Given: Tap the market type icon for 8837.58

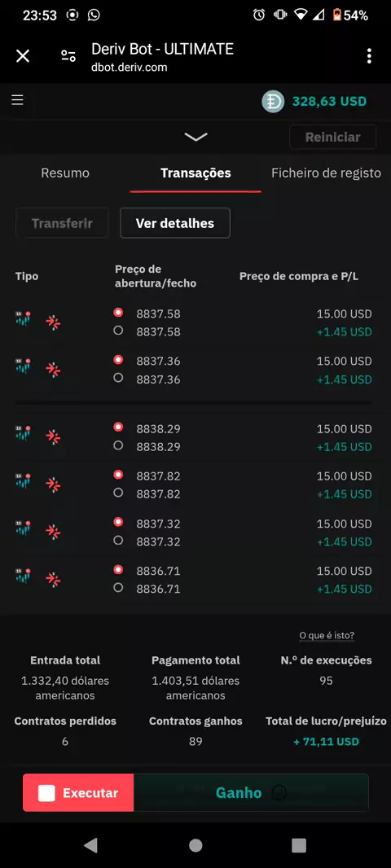Looking at the screenshot, I should point(24,319).
